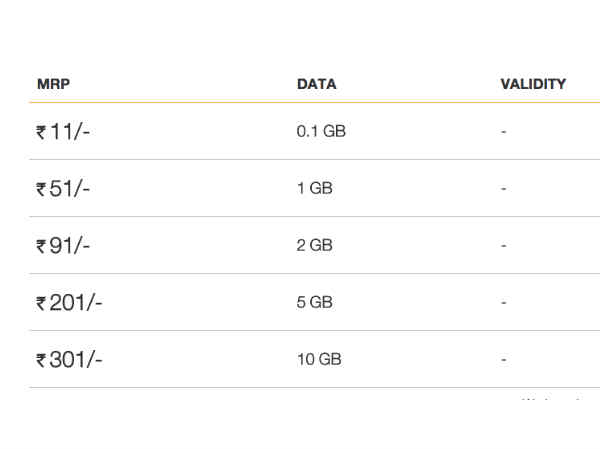Select the ₹51/- plan price
This screenshot has height=450, width=600.
coord(63,189)
